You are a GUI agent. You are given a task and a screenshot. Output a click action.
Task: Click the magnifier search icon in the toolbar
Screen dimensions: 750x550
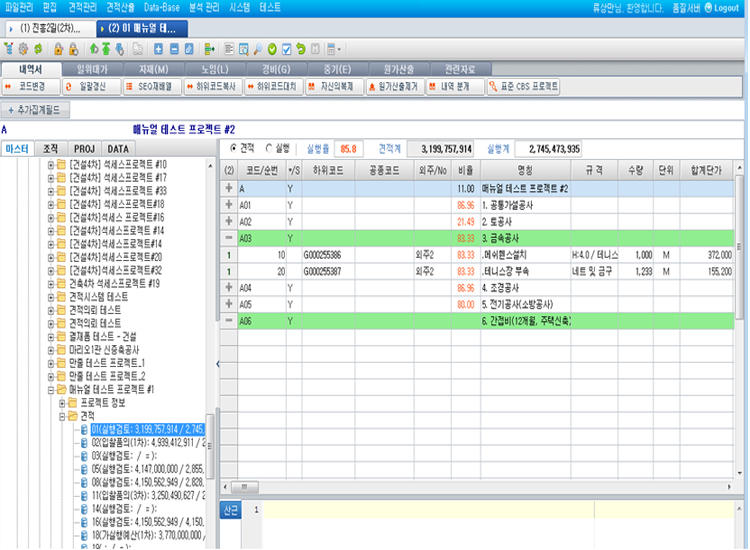point(258,48)
